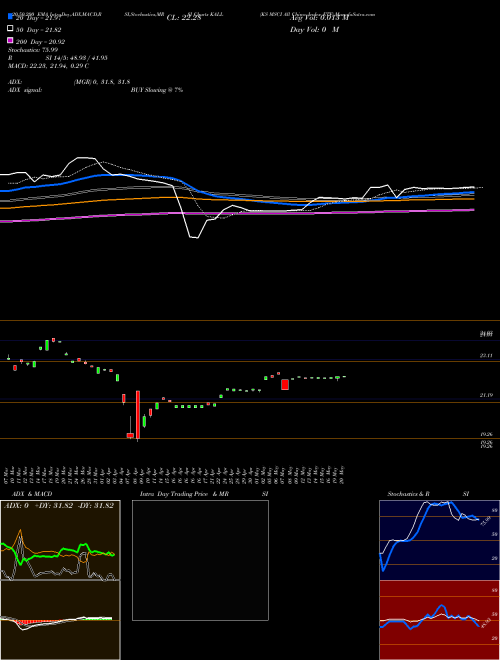Open the blue Stochastics chart panel

click(439, 540)
